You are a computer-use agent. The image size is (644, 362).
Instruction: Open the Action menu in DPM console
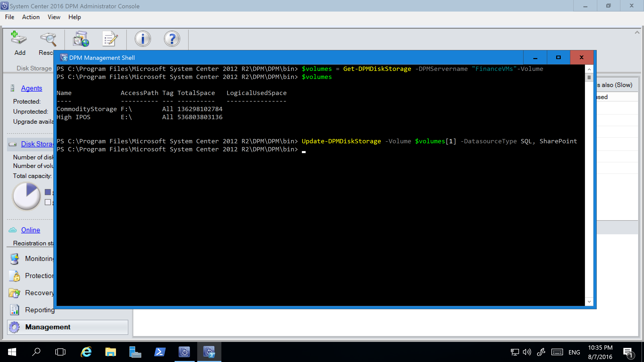coord(31,17)
